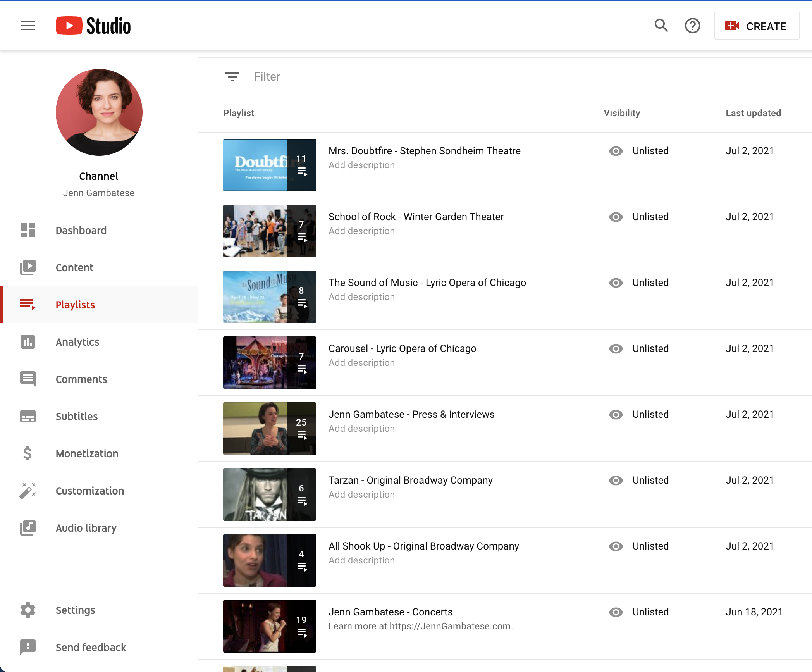812x672 pixels.
Task: Open the help question mark icon
Action: point(693,26)
